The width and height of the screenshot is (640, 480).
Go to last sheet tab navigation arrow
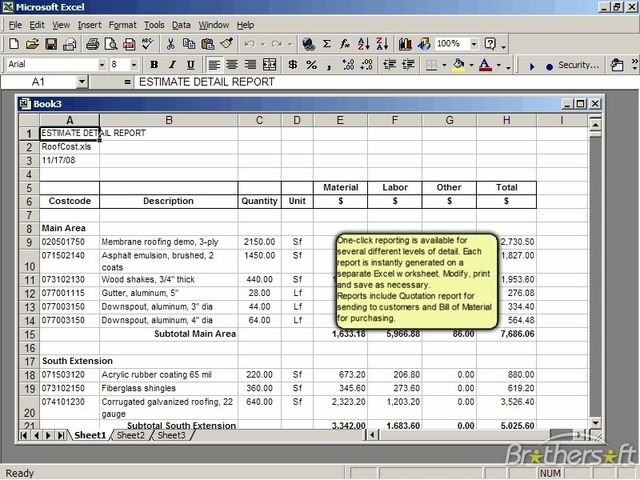pos(61,436)
